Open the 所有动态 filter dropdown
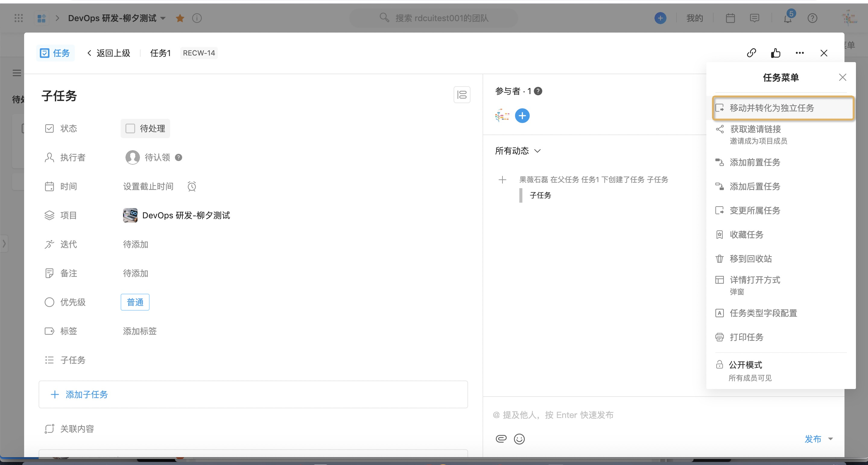 pos(518,150)
